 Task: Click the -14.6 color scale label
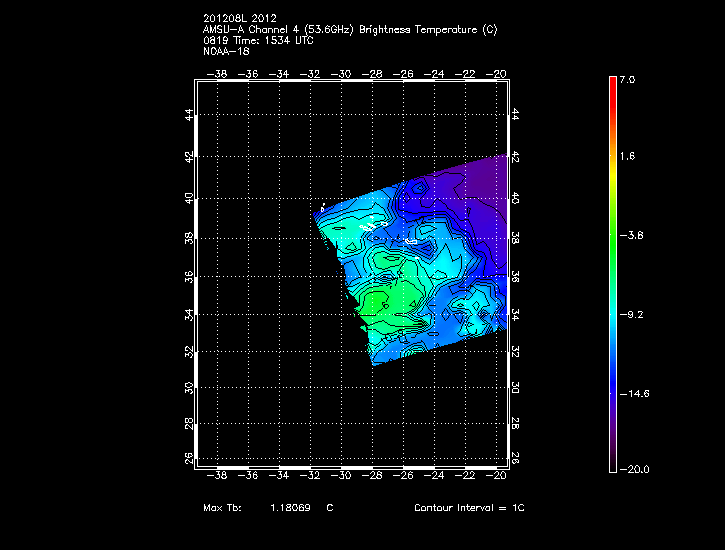click(x=634, y=393)
